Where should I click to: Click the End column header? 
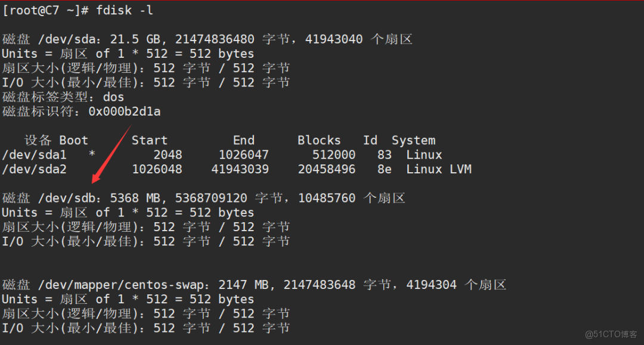[243, 140]
